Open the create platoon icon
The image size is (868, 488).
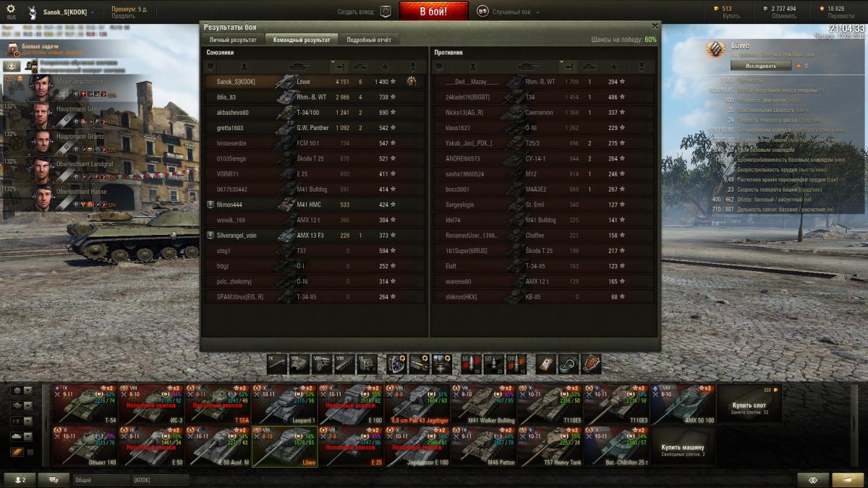click(x=386, y=12)
